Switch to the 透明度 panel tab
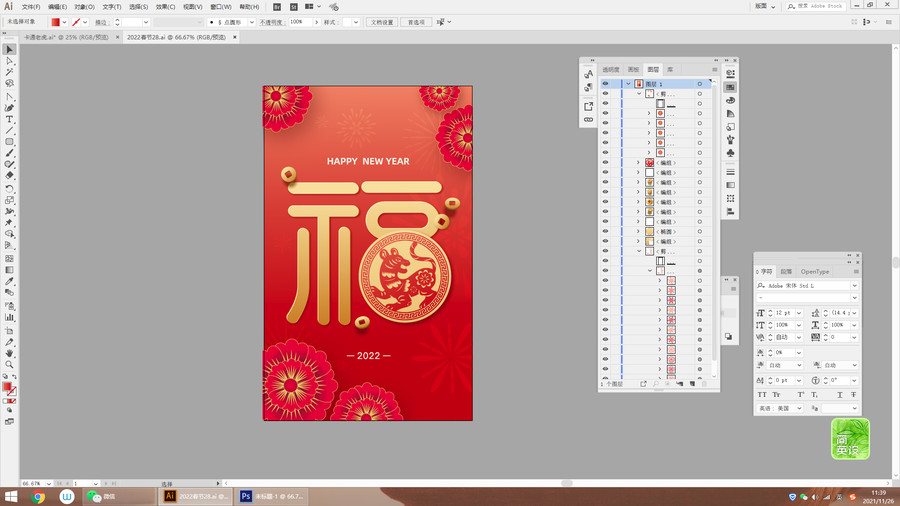This screenshot has width=900, height=506. tap(611, 69)
